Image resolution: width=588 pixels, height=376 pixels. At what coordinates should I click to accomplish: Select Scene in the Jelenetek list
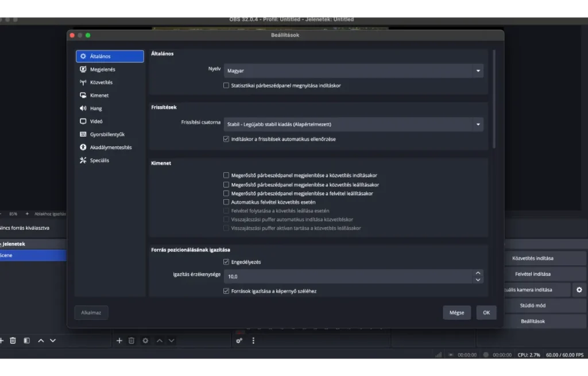(33, 255)
